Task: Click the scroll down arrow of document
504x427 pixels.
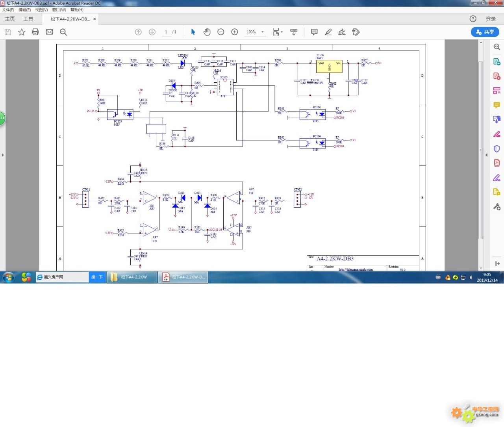Action: pyautogui.click(x=481, y=268)
